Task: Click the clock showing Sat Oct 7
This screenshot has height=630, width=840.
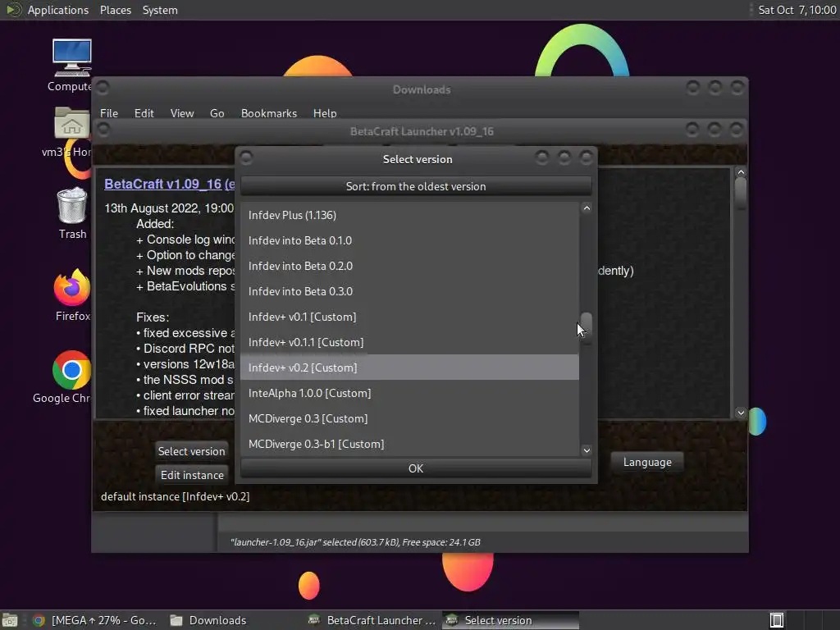Action: (x=797, y=10)
